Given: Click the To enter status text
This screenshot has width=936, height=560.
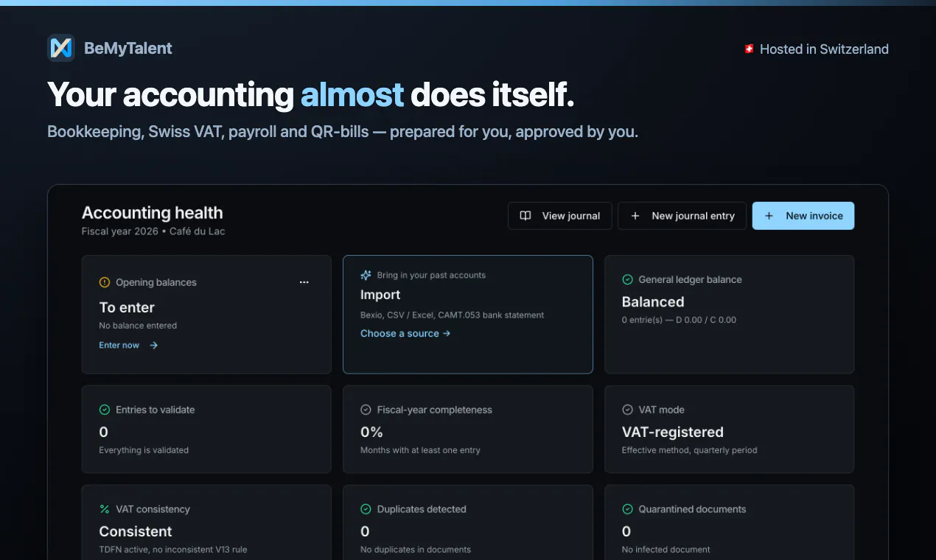Looking at the screenshot, I should [127, 307].
